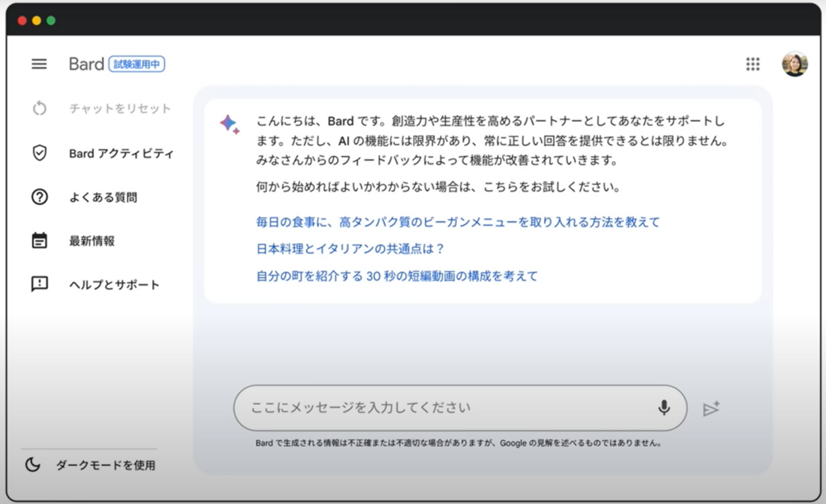
Task: Try the 日本料理とイタリアンの共通点は？ suggestion
Action: click(350, 249)
